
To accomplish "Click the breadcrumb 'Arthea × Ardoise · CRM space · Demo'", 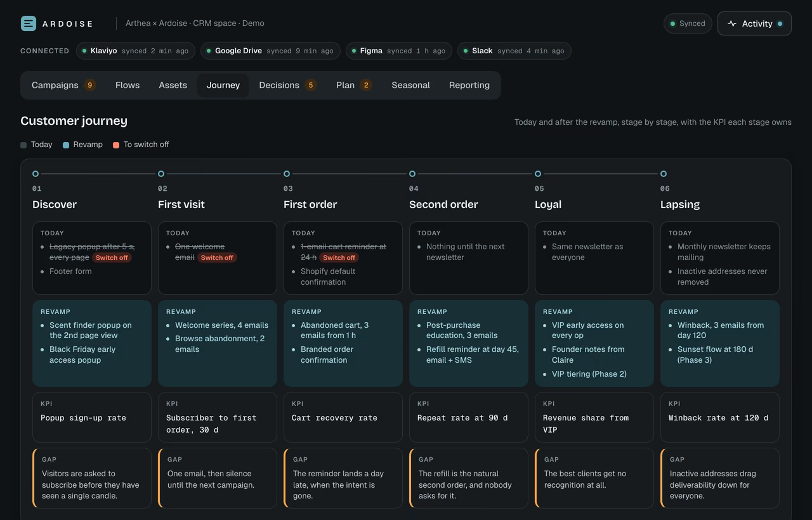I will (x=195, y=23).
